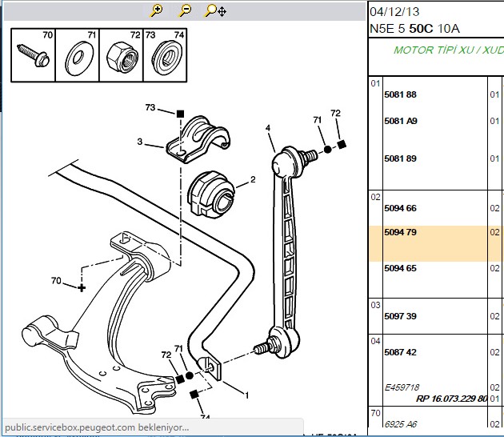The height and width of the screenshot is (437, 504).
Task: Click callout label 3 for bracket clamp
Action: (139, 142)
